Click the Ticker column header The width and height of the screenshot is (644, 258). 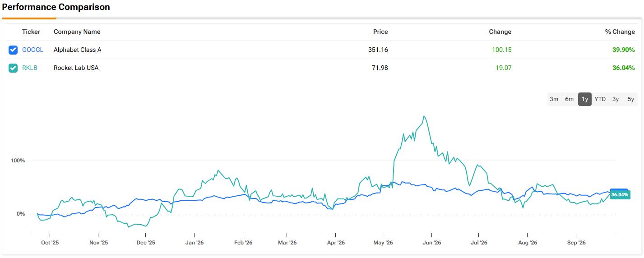click(31, 32)
